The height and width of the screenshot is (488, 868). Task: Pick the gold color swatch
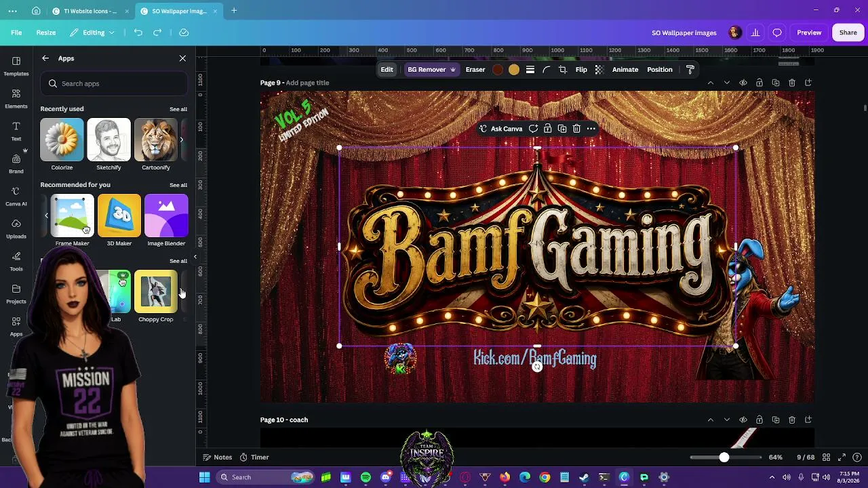click(514, 70)
